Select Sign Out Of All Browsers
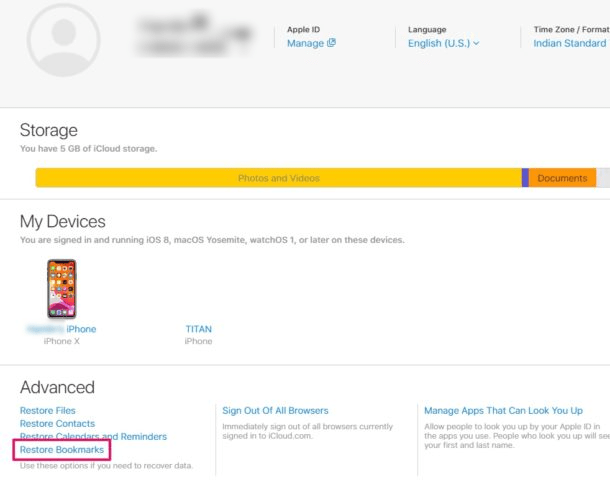This screenshot has height=492, width=610. (275, 411)
